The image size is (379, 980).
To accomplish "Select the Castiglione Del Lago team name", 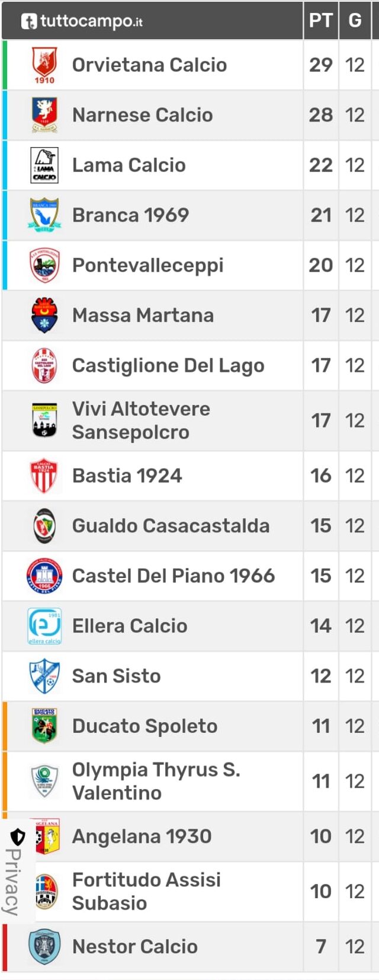I will pyautogui.click(x=168, y=366).
